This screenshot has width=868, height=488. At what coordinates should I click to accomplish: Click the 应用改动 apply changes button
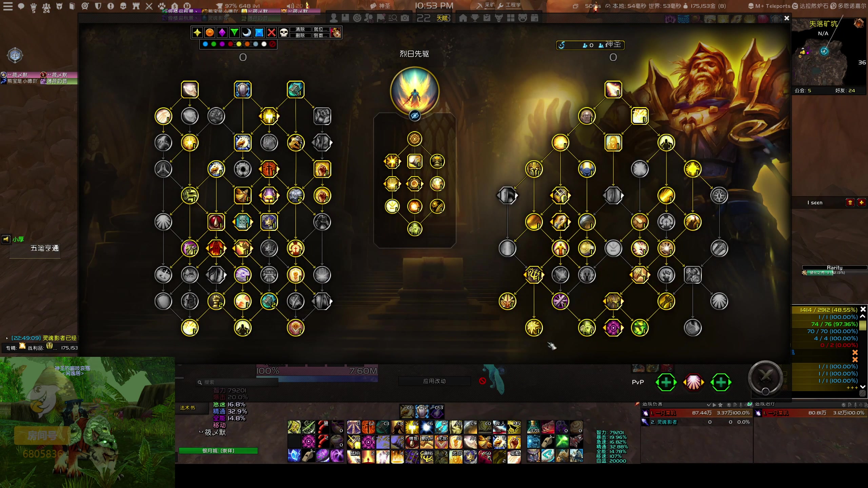pyautogui.click(x=434, y=381)
